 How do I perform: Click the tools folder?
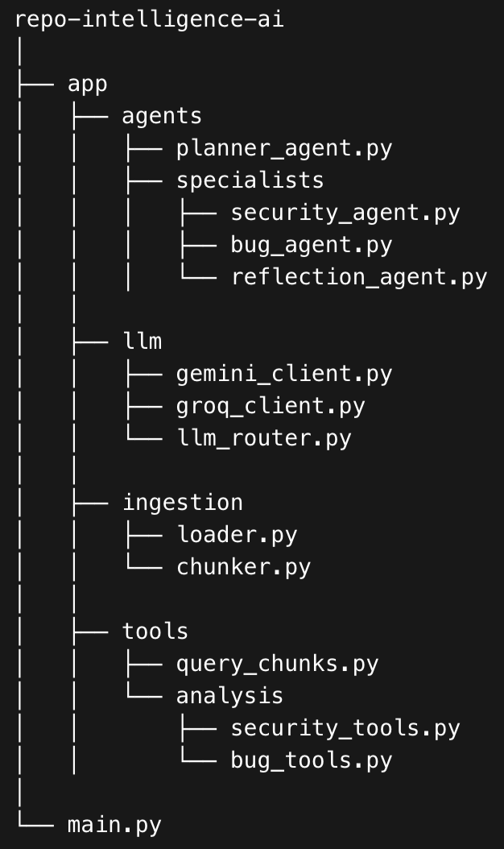(x=155, y=632)
